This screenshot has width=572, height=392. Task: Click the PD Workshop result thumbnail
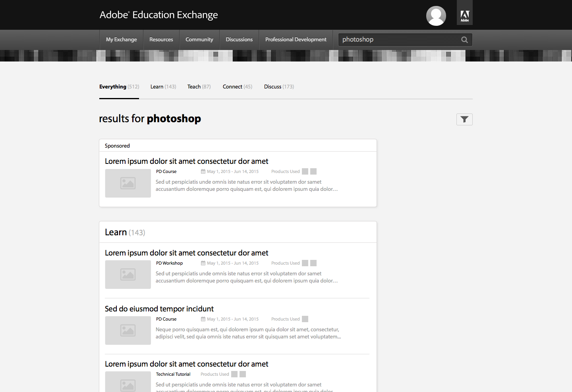[128, 275]
